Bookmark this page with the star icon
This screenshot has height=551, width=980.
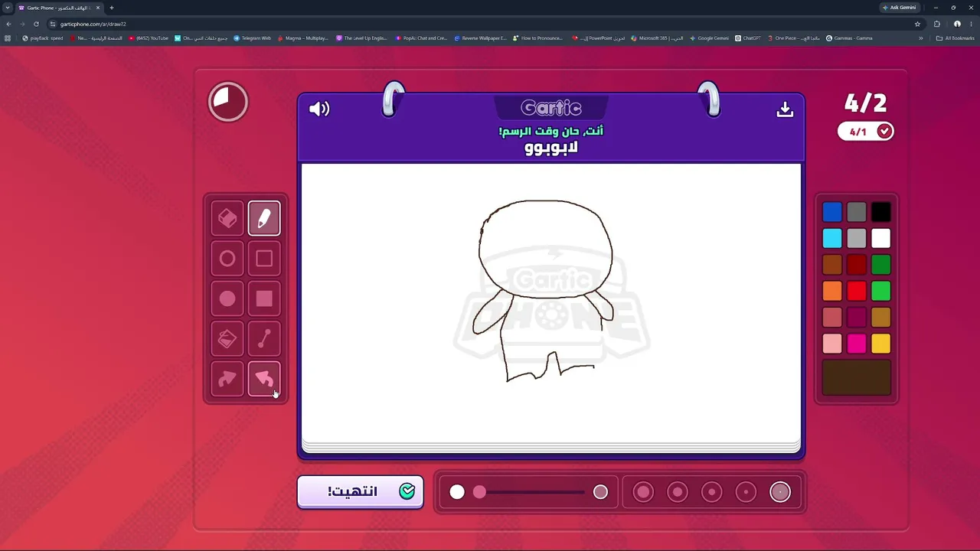(917, 24)
